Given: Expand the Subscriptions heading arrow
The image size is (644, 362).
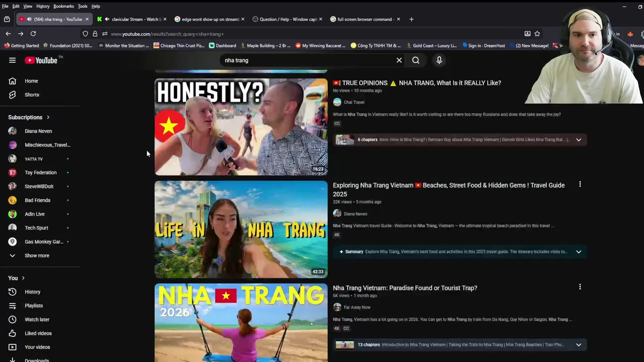Looking at the screenshot, I should pos(48,117).
